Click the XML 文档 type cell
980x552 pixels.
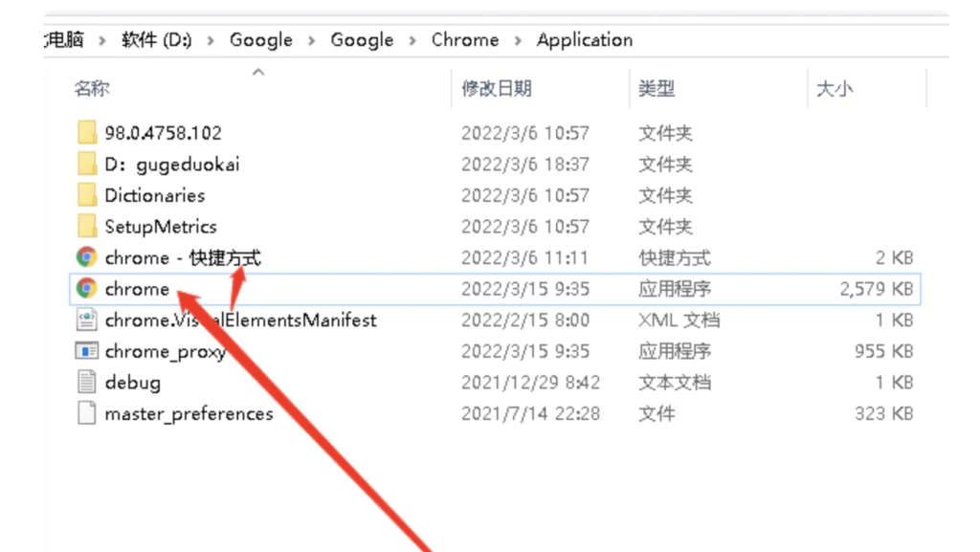coord(679,320)
